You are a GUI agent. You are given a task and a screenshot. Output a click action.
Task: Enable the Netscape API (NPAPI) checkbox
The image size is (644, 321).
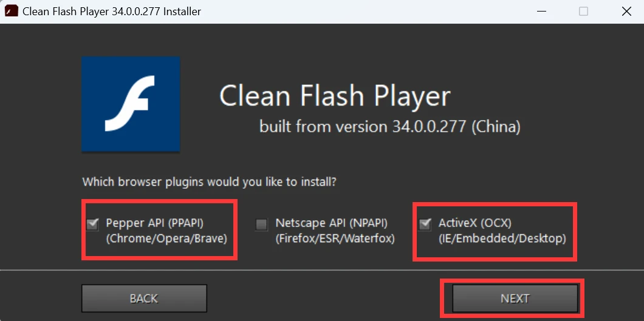point(262,225)
